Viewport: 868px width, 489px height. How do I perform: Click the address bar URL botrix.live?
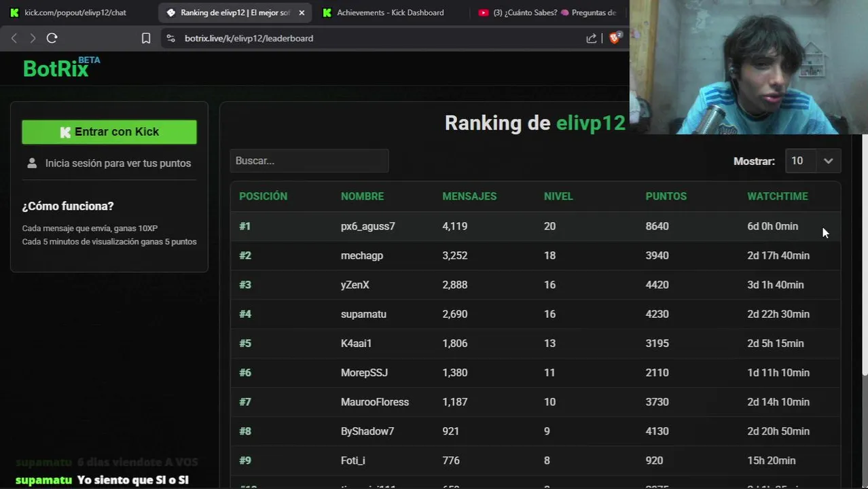pyautogui.click(x=249, y=38)
